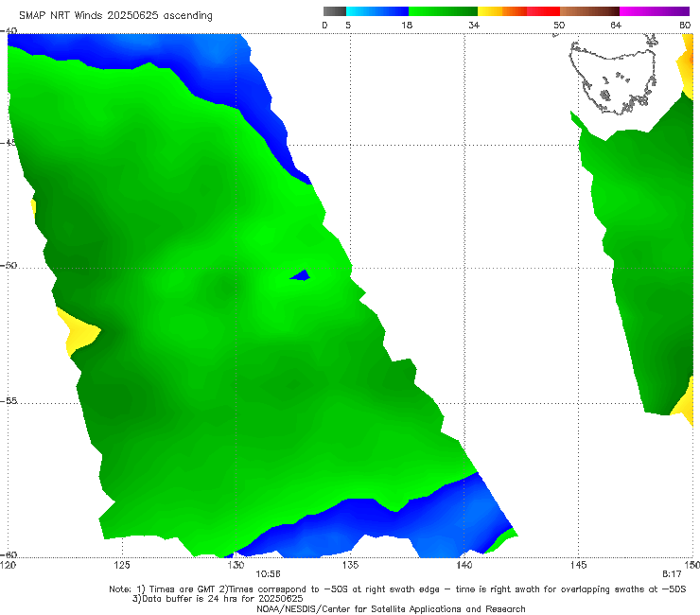Click the colorbar label '34'
This screenshot has height=615, width=700.
pyautogui.click(x=474, y=25)
